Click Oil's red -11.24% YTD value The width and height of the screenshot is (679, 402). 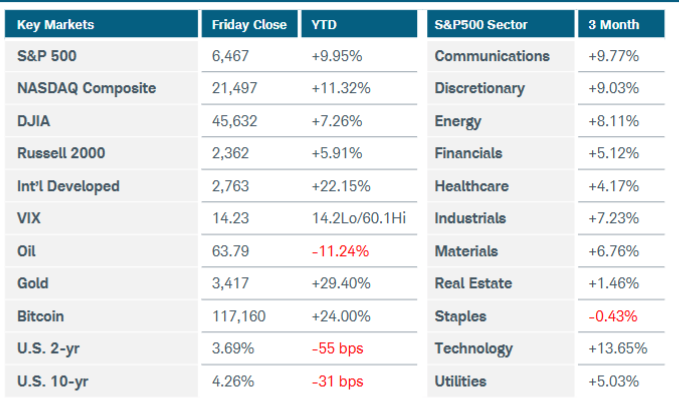tap(340, 251)
